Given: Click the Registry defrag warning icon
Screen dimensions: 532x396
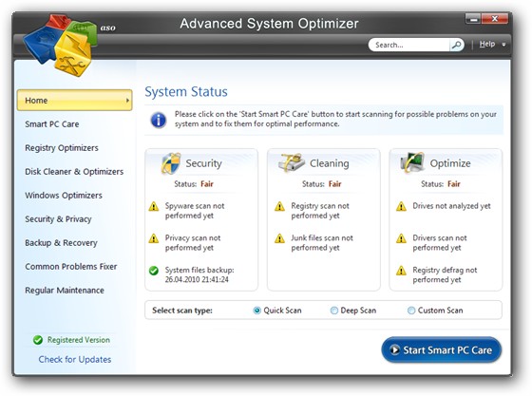Looking at the screenshot, I should 401,271.
